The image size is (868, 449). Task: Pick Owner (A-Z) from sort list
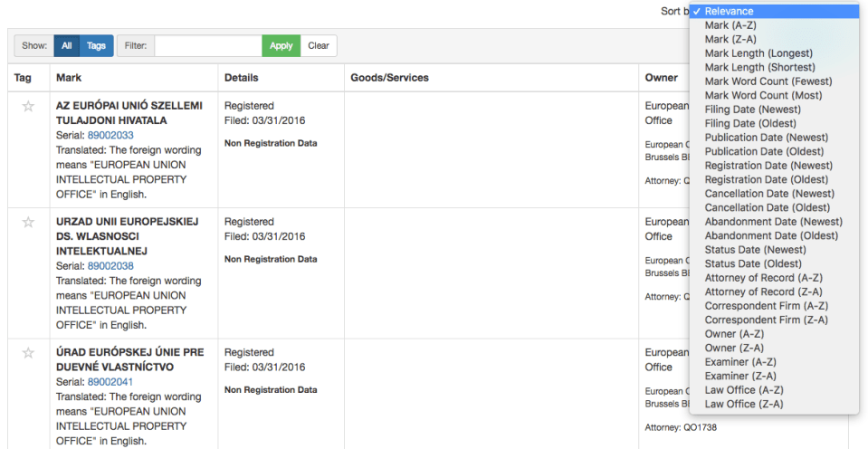click(734, 334)
